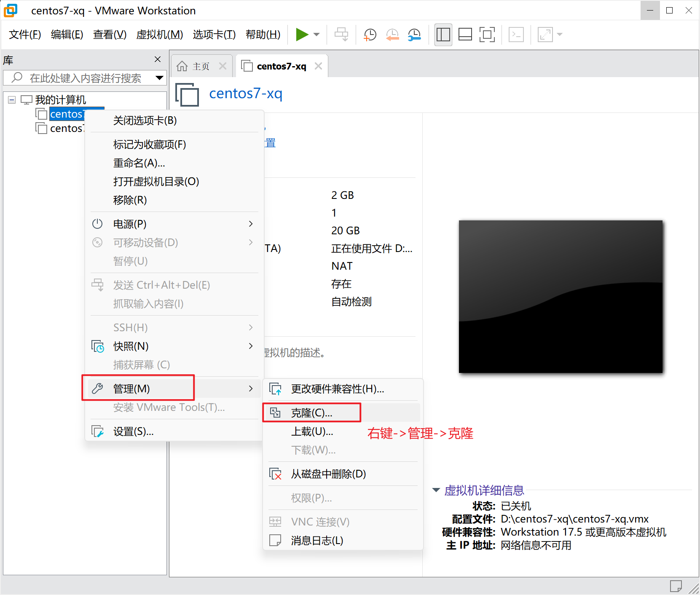Click the VMware Workstation title bar logo

click(x=11, y=11)
